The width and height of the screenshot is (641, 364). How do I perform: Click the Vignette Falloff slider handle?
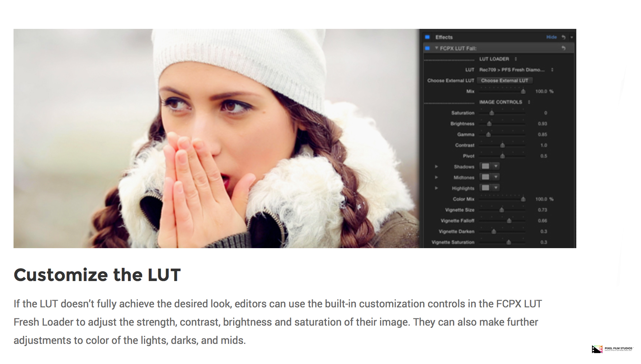[509, 221]
